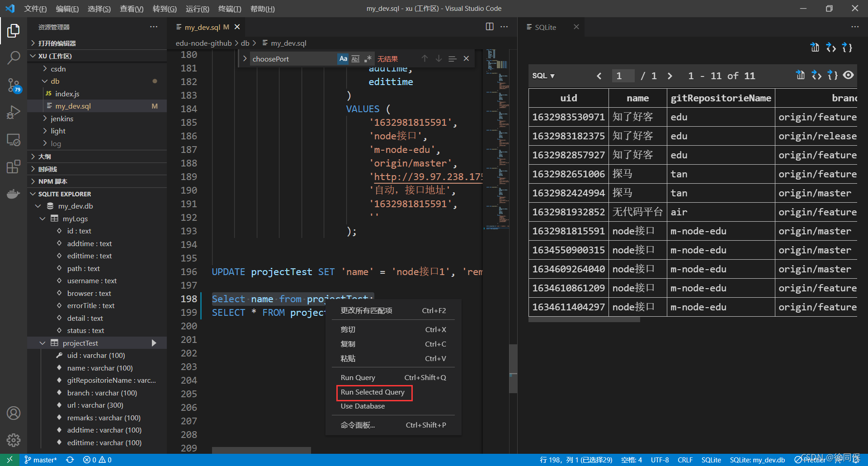Open the SQL dropdown in results panel

543,76
